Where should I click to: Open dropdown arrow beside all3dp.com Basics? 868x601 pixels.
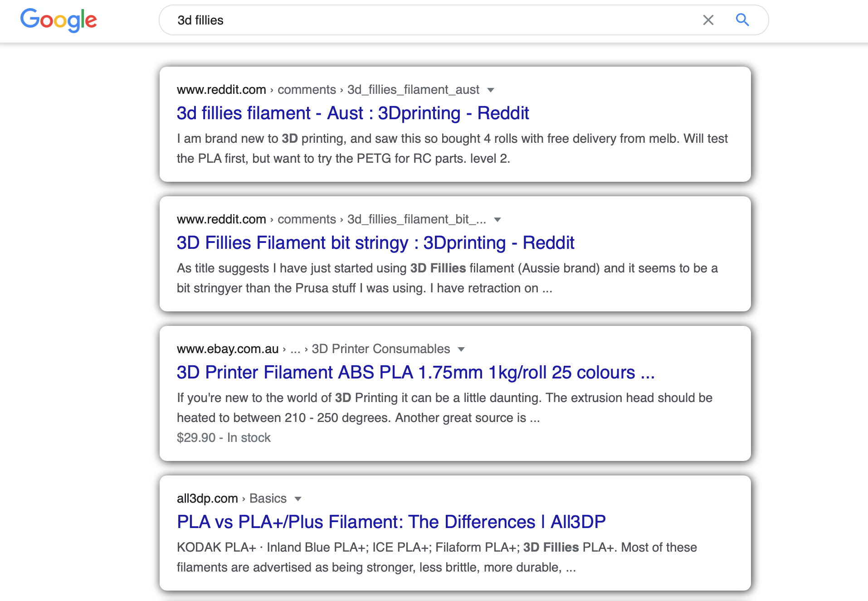click(x=298, y=499)
